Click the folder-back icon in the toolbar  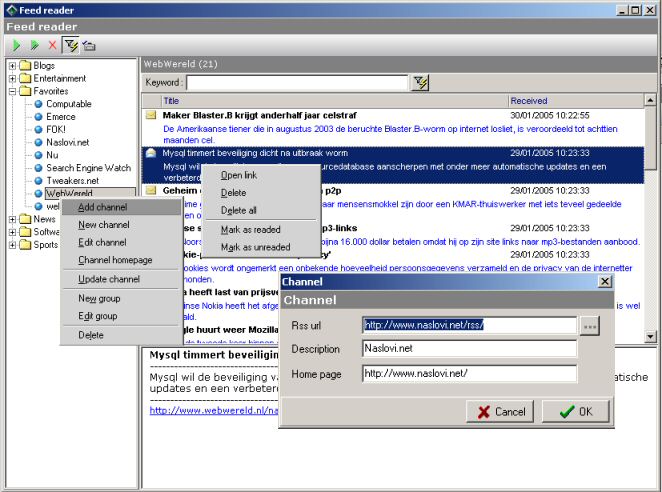[89, 45]
